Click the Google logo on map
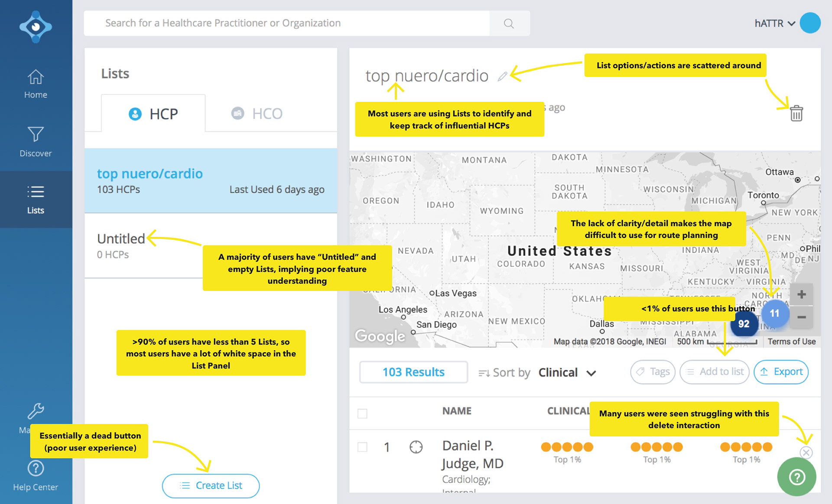The height and width of the screenshot is (504, 832). tap(380, 336)
